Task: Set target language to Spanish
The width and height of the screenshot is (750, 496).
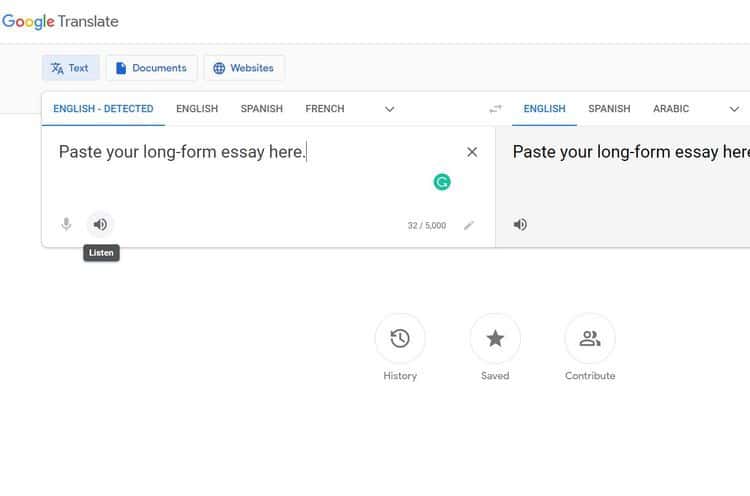Action: [609, 109]
